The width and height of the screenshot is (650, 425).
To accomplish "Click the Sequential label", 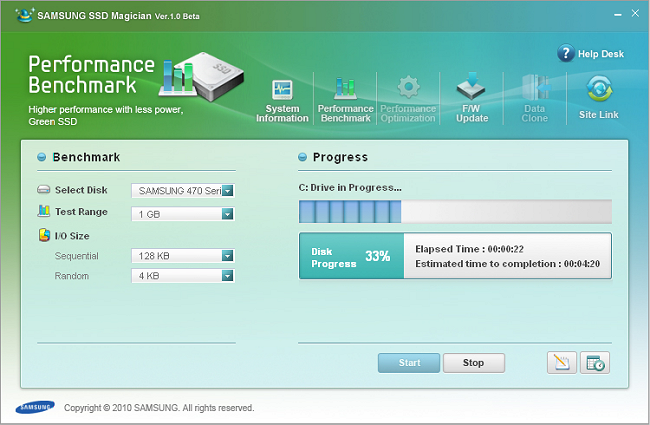I will pos(77,256).
